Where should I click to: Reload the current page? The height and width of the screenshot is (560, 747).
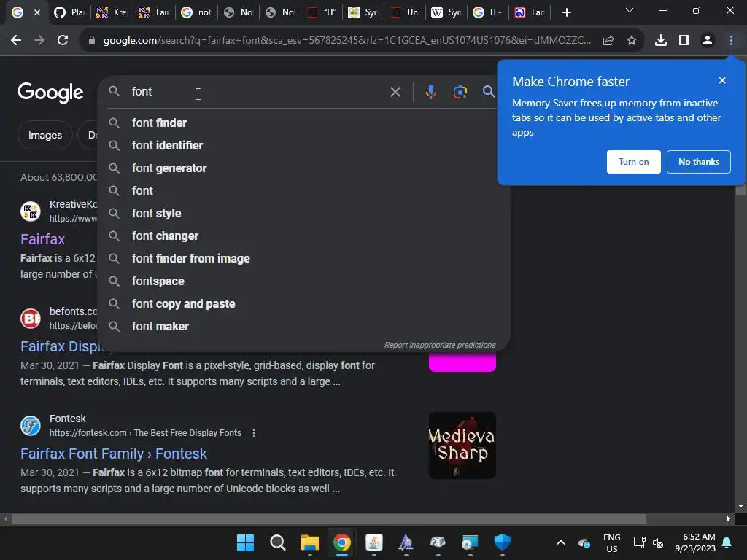pyautogui.click(x=63, y=41)
